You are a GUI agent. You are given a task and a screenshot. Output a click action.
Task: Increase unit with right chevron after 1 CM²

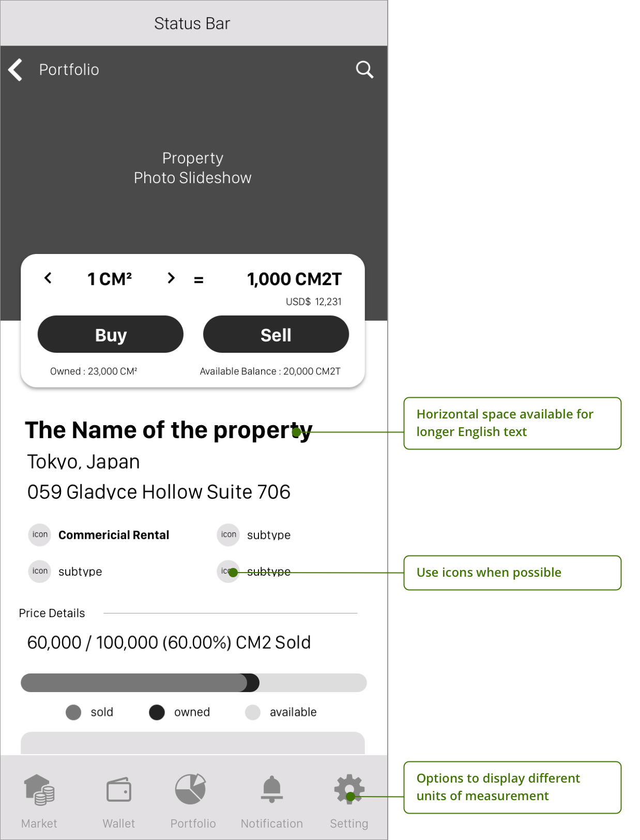171,278
